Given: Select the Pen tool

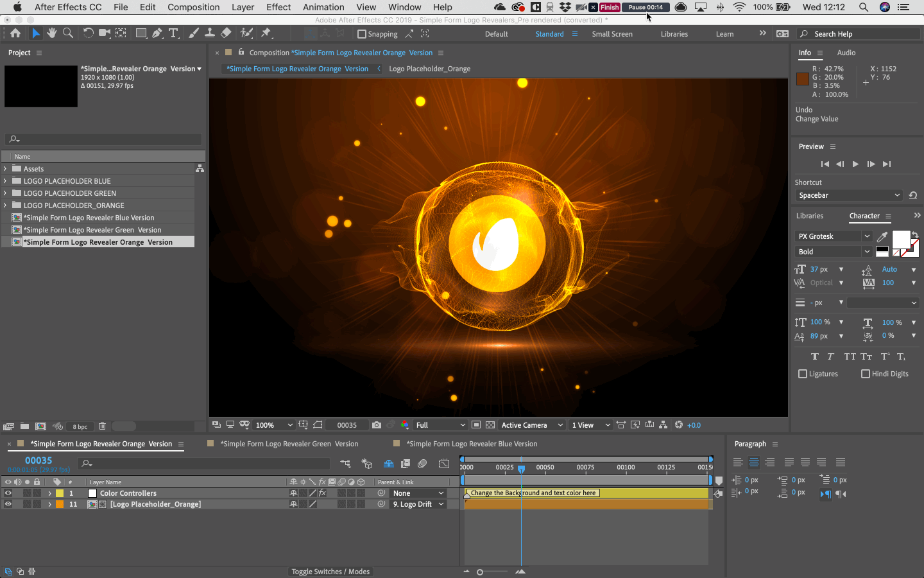Looking at the screenshot, I should click(157, 33).
